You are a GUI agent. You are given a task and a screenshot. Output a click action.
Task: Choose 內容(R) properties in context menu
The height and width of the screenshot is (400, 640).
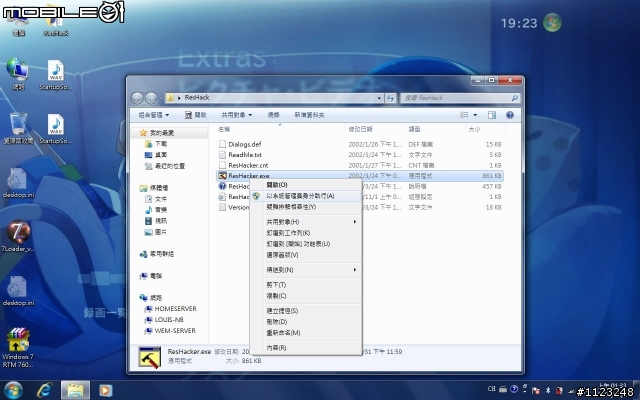306,348
